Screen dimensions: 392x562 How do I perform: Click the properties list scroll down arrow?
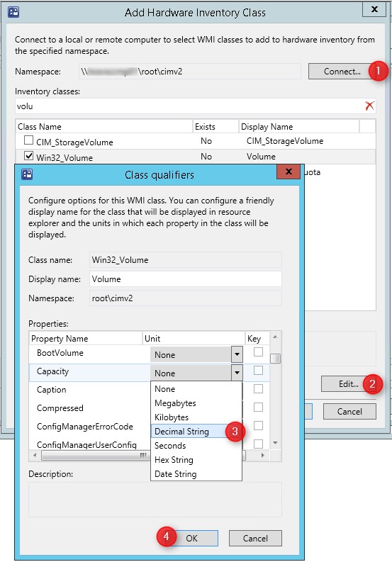click(x=275, y=443)
